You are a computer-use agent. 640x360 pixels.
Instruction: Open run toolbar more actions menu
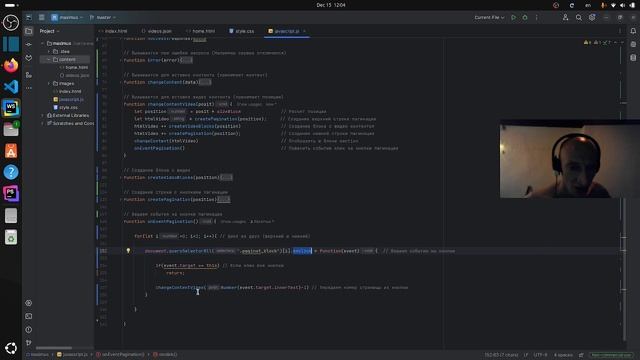(x=536, y=18)
